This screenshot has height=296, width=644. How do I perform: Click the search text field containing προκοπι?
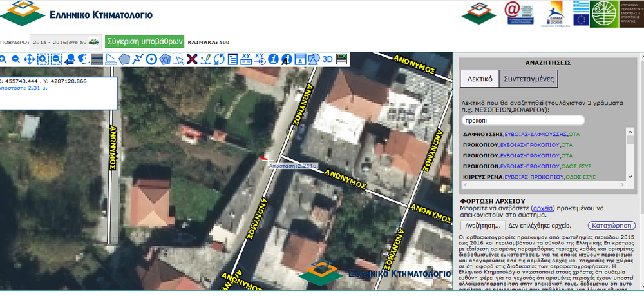click(523, 121)
